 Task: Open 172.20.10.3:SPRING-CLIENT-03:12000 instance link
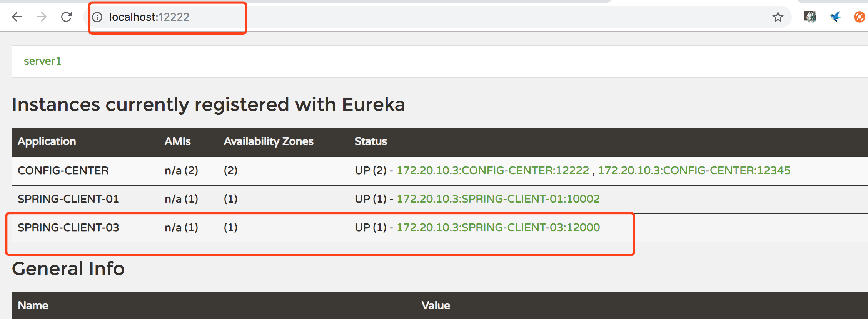(x=498, y=227)
